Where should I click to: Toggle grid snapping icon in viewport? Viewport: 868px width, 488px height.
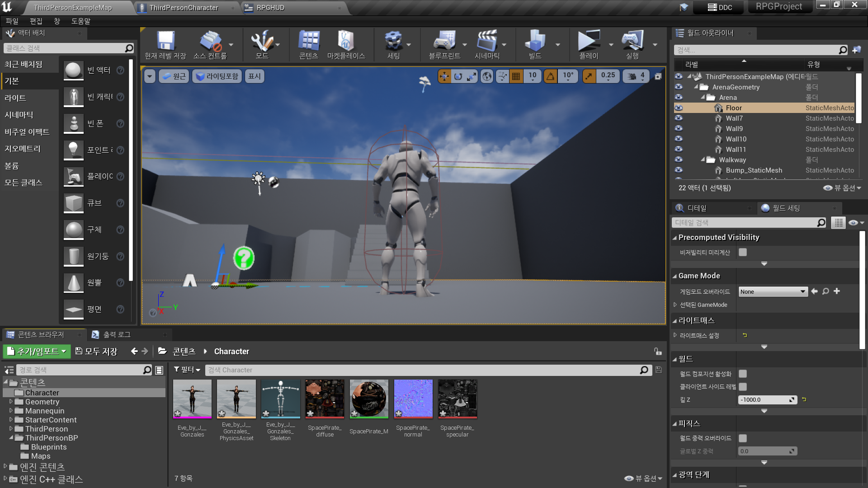516,76
